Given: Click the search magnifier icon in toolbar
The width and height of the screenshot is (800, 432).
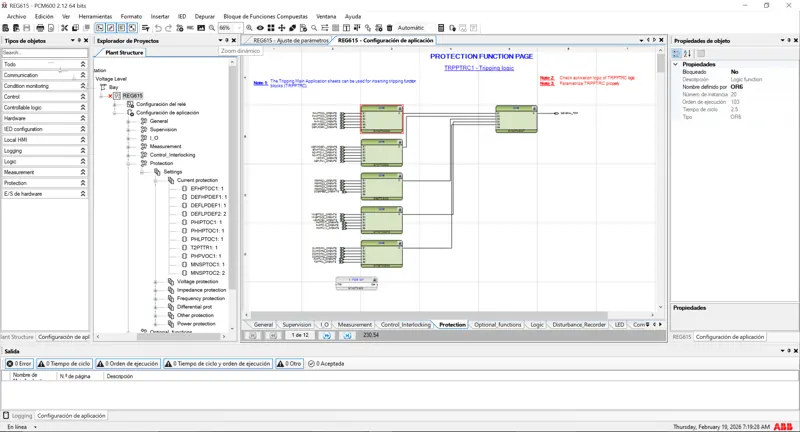Looking at the screenshot, I should 314,28.
